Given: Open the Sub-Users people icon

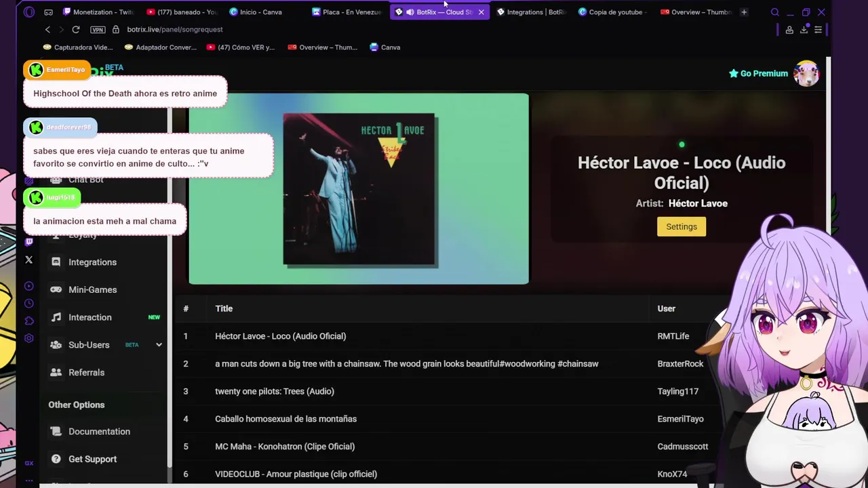Looking at the screenshot, I should (x=56, y=344).
